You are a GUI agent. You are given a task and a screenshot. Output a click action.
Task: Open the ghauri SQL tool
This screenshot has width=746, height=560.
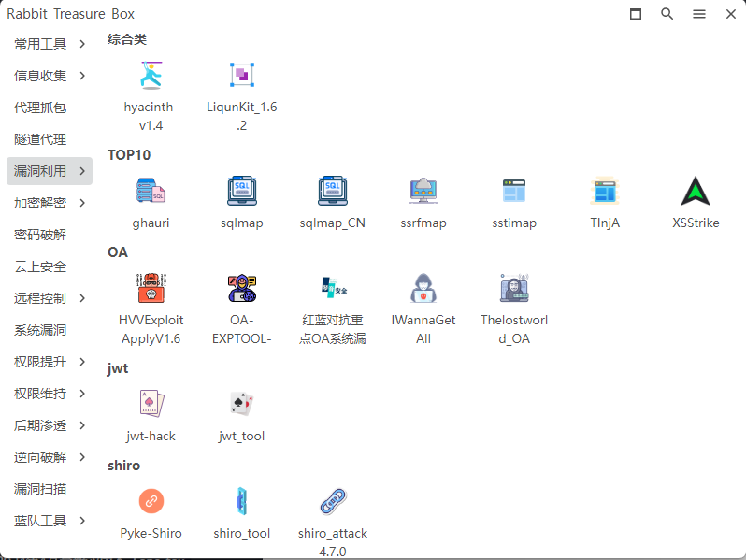coord(151,192)
